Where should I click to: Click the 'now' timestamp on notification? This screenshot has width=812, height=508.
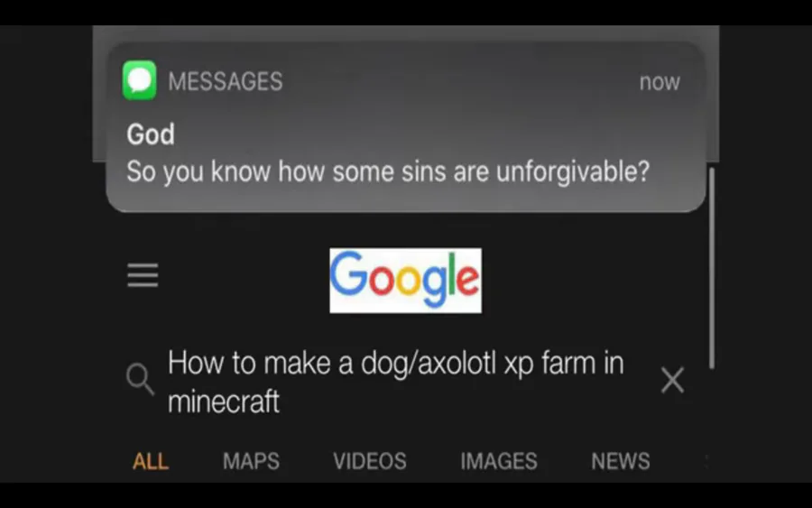660,82
